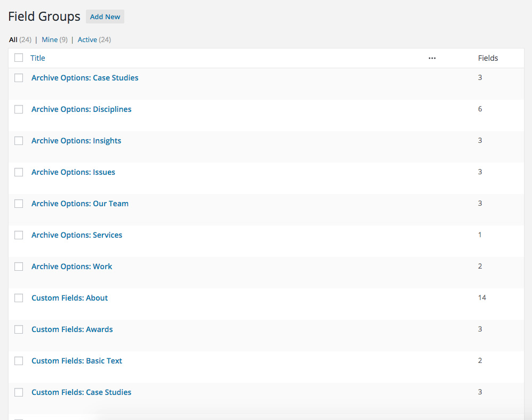Sort by the Title column header
This screenshot has height=420, width=532.
tap(38, 58)
